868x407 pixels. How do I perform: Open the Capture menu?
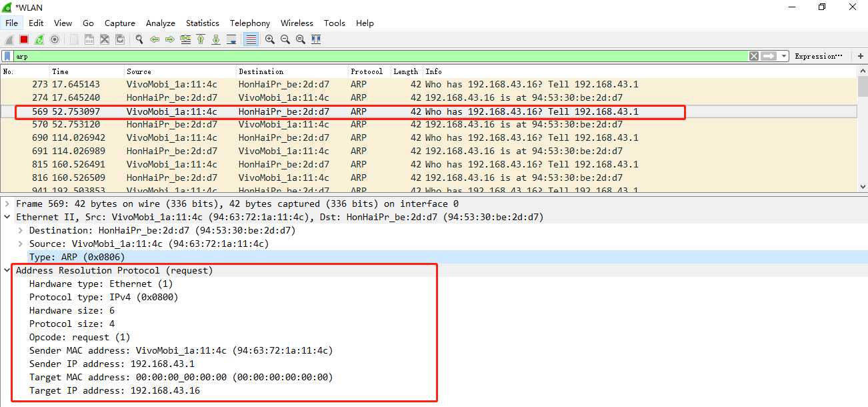120,23
